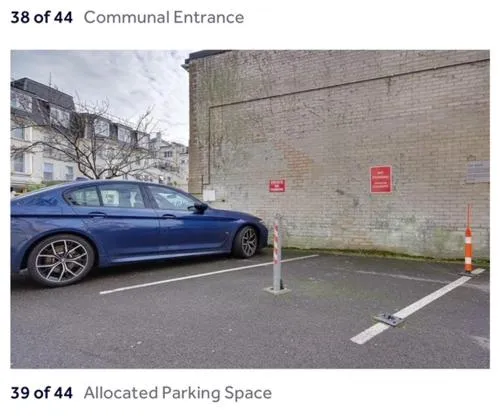
Task: Click the small red wall sign
Action: coord(277,186)
